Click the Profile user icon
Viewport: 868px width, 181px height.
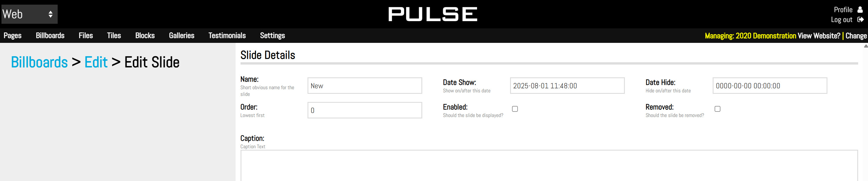point(860,10)
